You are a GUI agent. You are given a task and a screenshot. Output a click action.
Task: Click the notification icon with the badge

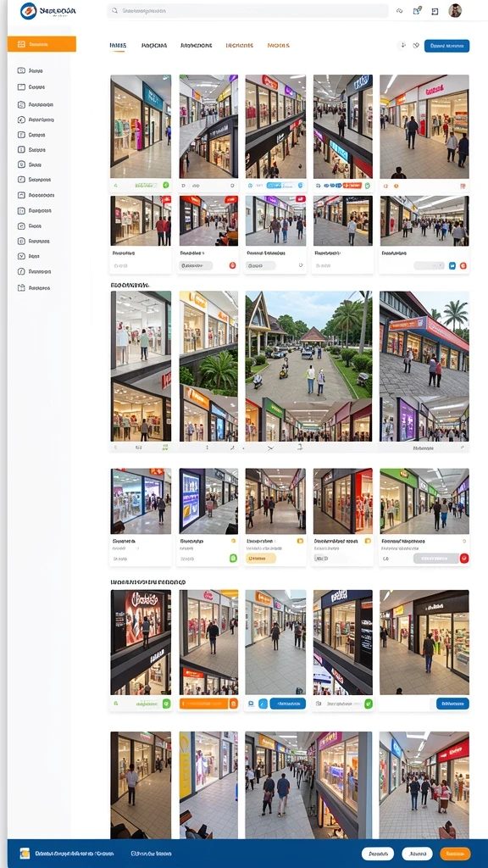click(x=417, y=10)
